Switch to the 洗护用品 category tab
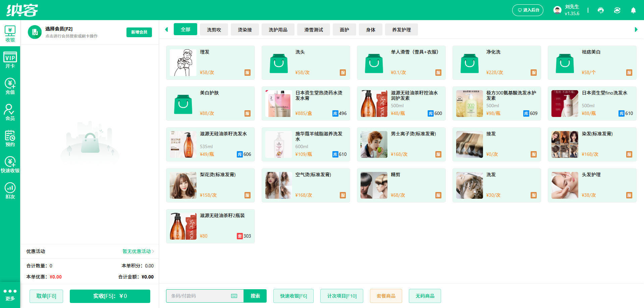The image size is (644, 308). tap(278, 29)
